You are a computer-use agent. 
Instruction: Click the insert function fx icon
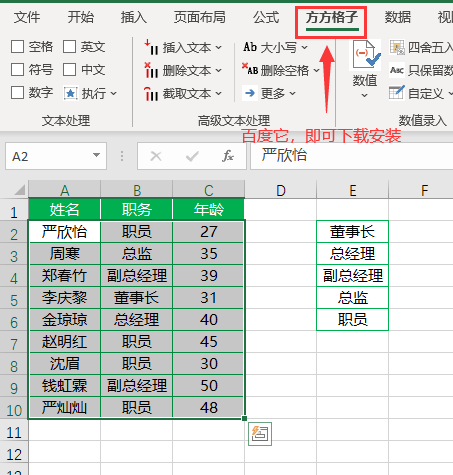pos(228,156)
